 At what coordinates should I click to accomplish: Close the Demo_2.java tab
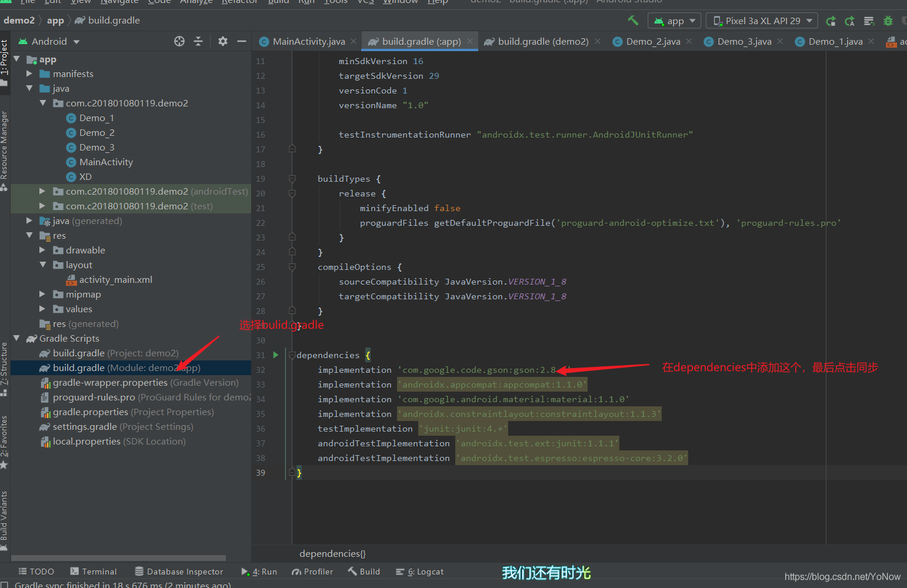coord(689,41)
